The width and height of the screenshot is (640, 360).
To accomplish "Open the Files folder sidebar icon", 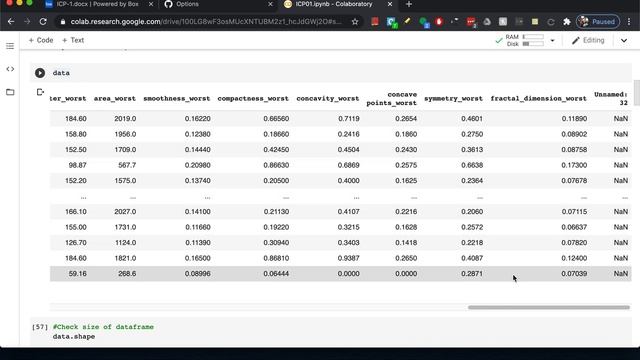I will [x=10, y=92].
